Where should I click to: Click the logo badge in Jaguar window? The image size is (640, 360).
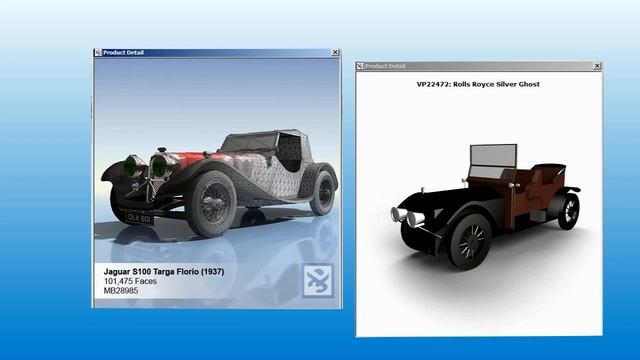(318, 281)
